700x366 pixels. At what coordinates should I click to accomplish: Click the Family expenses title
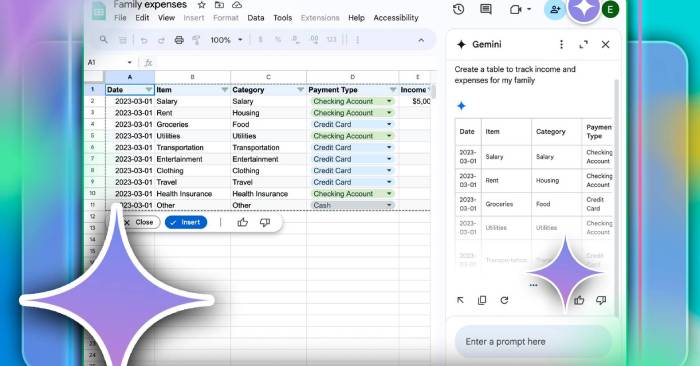[x=150, y=5]
